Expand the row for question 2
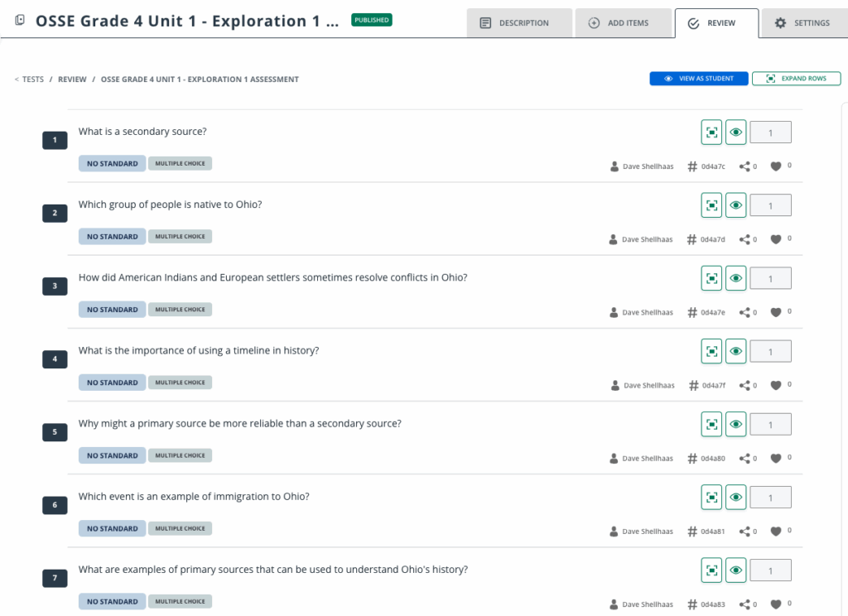Viewport: 848px width, 616px height. pos(711,205)
